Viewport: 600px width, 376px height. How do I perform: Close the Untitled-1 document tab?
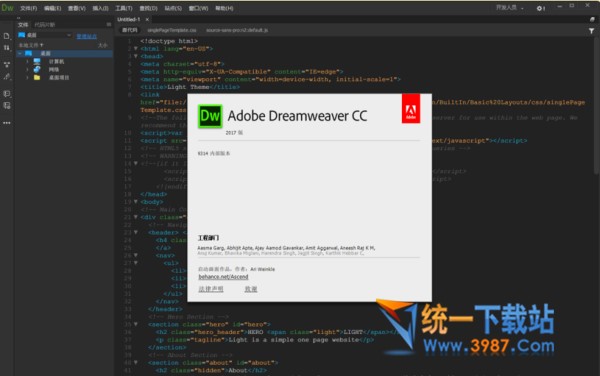click(x=147, y=19)
